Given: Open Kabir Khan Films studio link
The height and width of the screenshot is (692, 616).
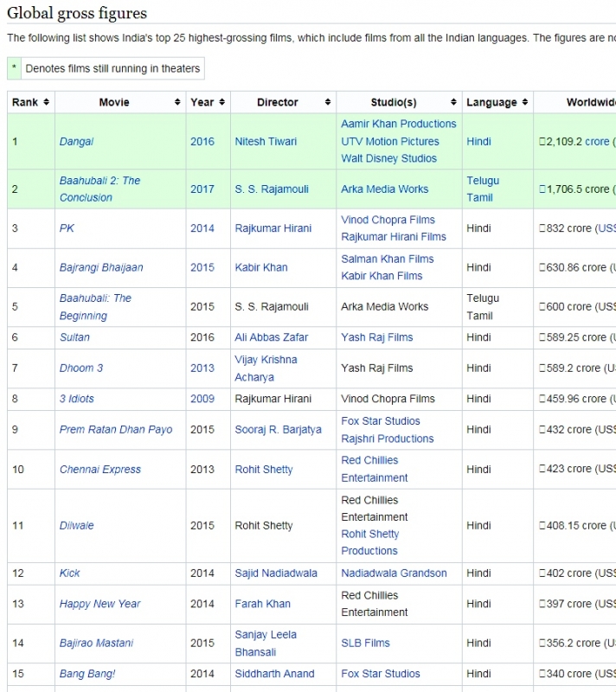Looking at the screenshot, I should coord(382,276).
